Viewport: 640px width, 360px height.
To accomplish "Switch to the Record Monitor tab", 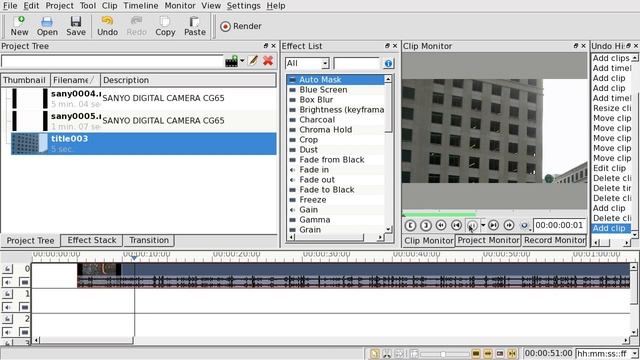I will (x=554, y=240).
